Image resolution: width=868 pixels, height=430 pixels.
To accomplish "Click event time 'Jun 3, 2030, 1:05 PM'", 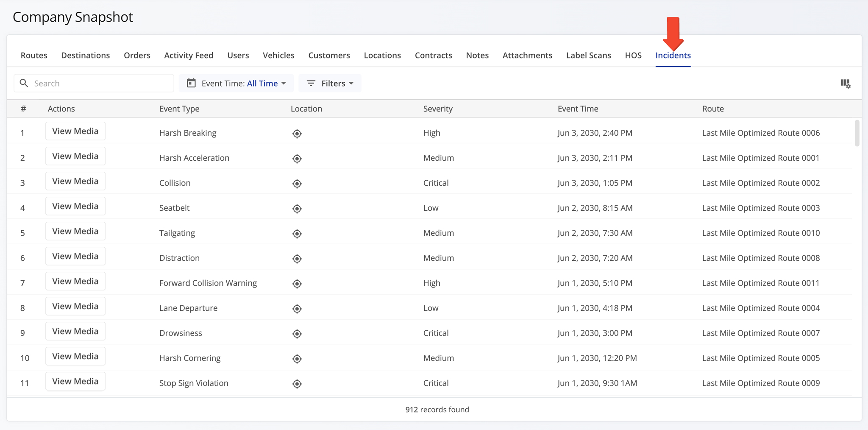I will point(595,183).
